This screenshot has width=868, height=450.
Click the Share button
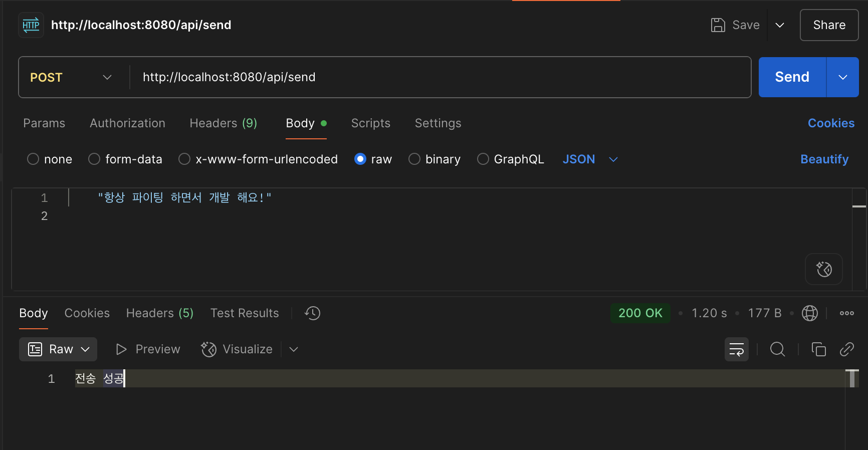pyautogui.click(x=829, y=25)
